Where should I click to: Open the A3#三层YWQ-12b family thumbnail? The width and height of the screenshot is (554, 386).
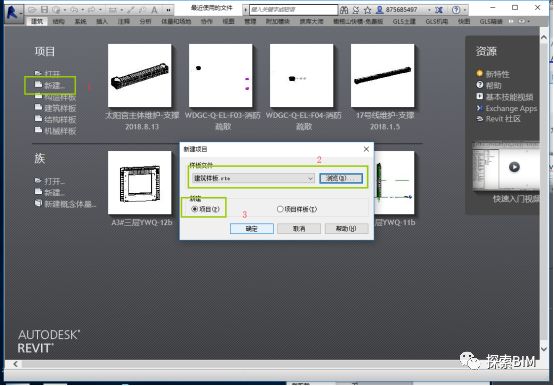(x=140, y=183)
